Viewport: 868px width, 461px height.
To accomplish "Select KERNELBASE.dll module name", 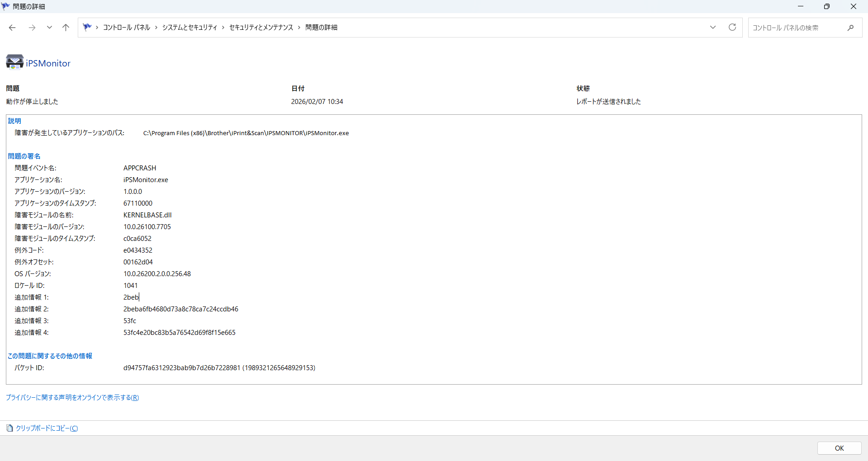I will click(147, 215).
